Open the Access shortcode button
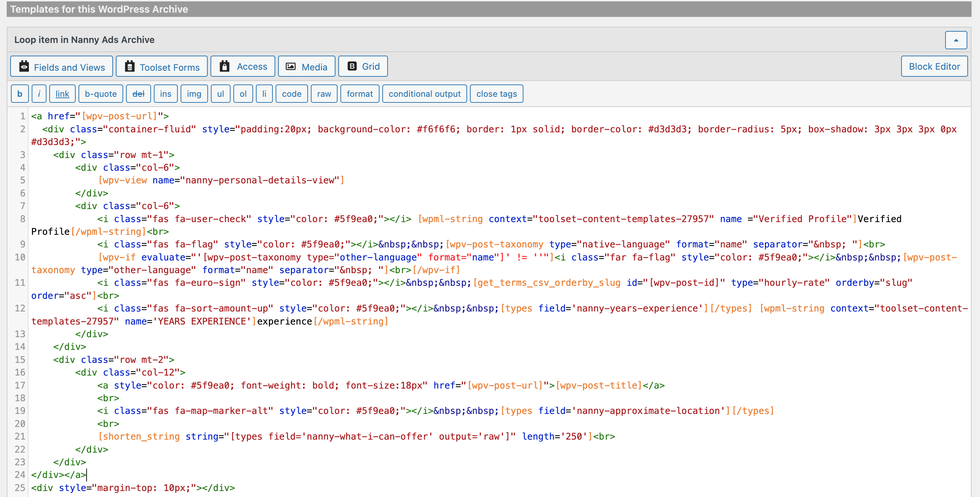Image resolution: width=980 pixels, height=497 pixels. [x=243, y=67]
